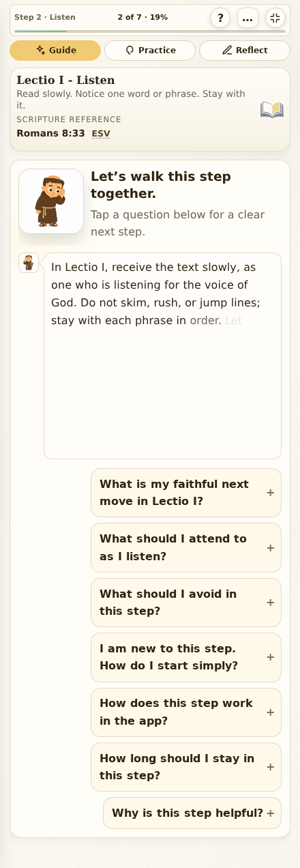Click the collapse fullscreen icon
Viewport: 300px width, 868px height.
pyautogui.click(x=275, y=18)
